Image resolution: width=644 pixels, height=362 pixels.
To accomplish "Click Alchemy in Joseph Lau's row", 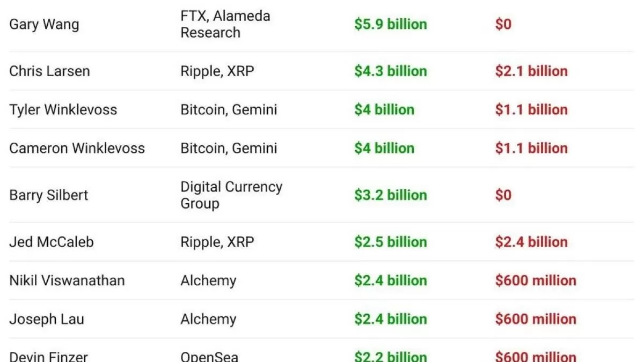I will 208,319.
